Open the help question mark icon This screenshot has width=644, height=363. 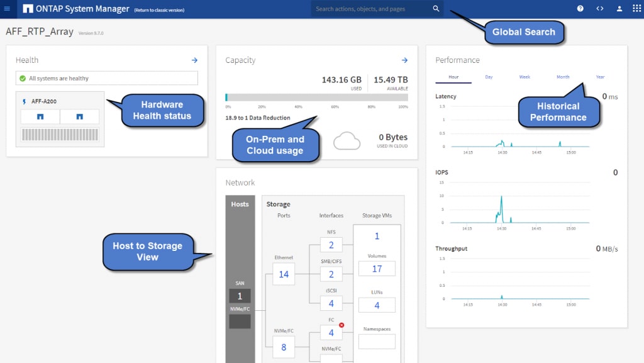click(580, 9)
